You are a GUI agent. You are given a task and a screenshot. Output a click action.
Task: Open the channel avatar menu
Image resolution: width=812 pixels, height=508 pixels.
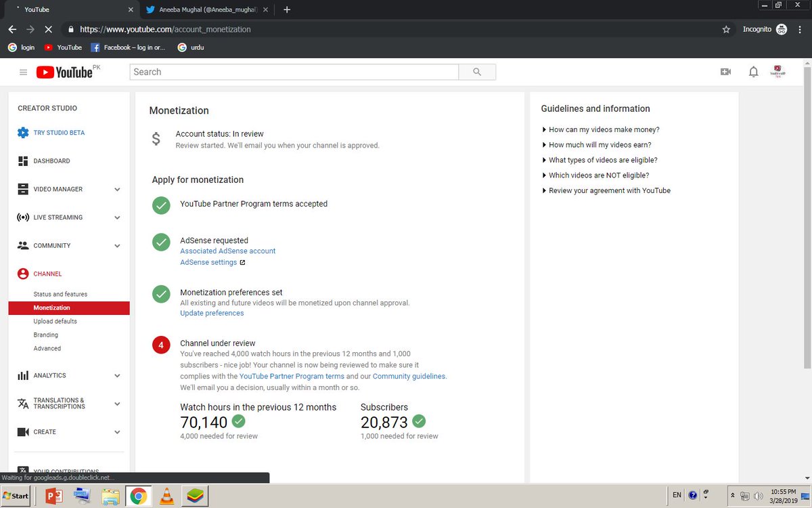pyautogui.click(x=778, y=72)
